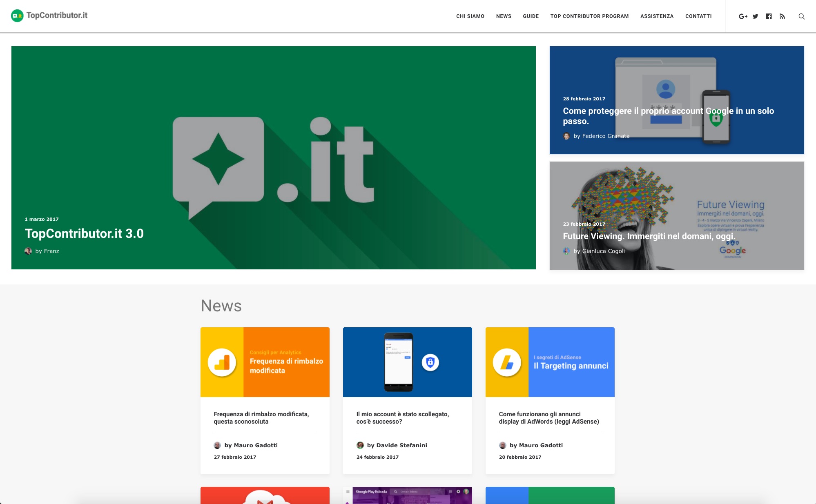Open 'Il mio account è stato scollegato' article
Screen dimensions: 816x504
(403, 418)
